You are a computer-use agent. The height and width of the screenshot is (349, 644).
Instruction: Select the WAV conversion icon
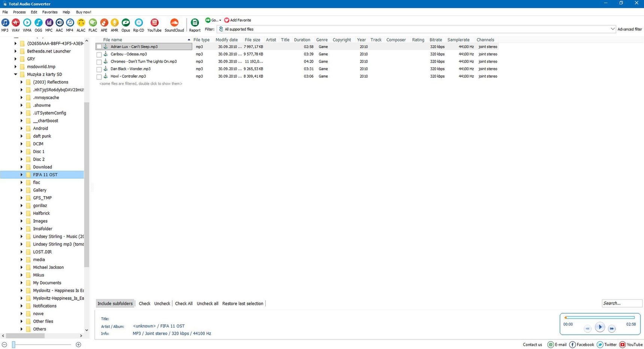[x=16, y=22]
